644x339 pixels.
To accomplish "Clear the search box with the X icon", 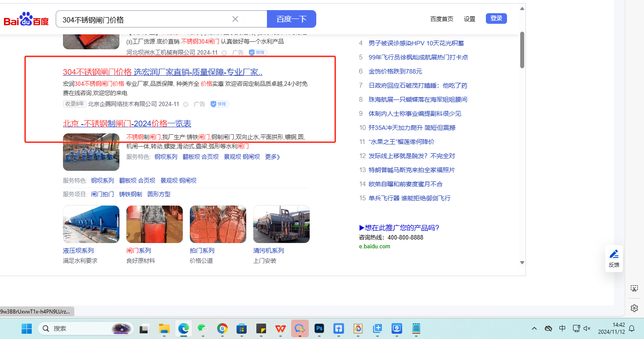I will [x=235, y=19].
